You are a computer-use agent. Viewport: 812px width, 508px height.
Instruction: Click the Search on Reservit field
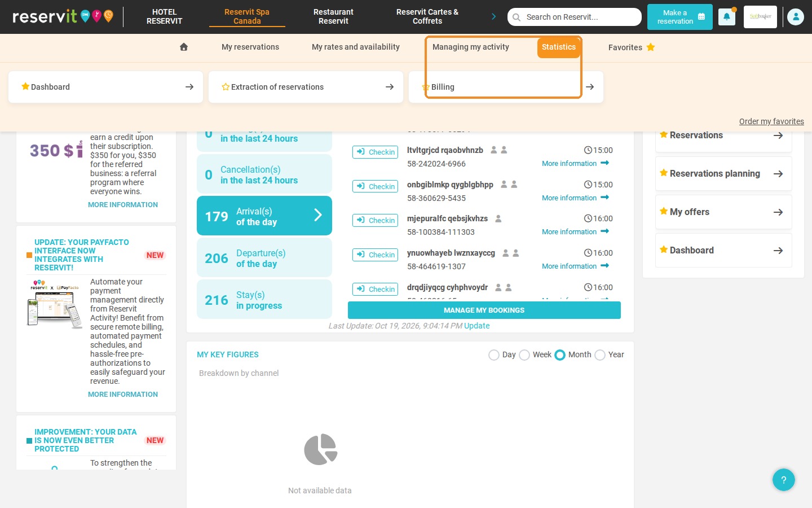[x=575, y=17]
